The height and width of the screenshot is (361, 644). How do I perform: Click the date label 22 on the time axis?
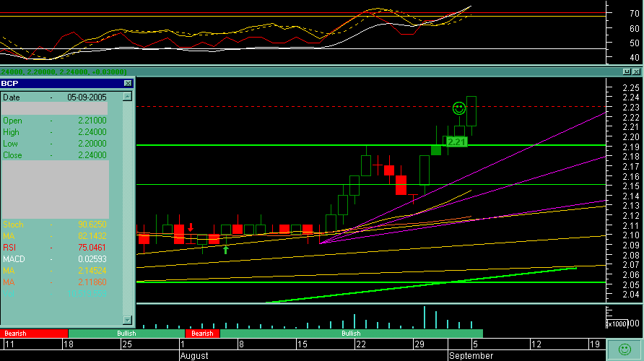point(360,344)
